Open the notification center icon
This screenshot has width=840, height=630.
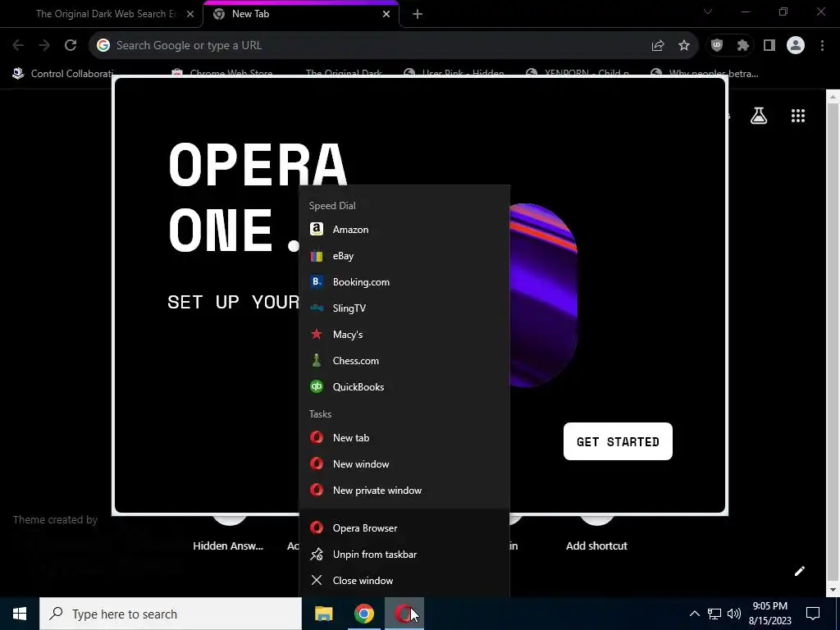point(813,614)
